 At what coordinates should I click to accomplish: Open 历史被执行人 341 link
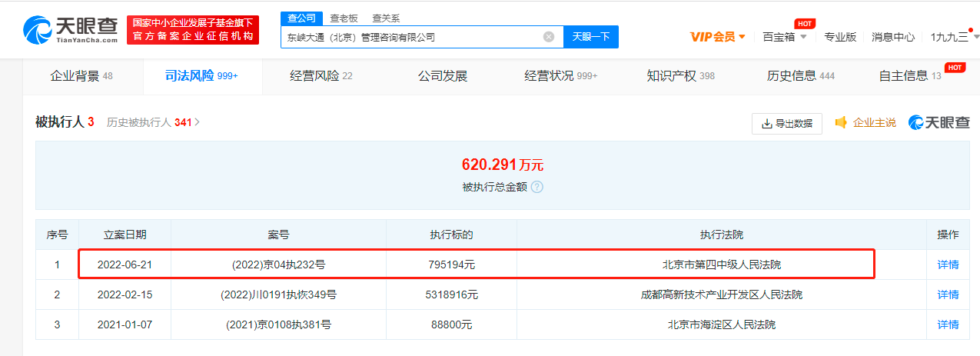(153, 122)
